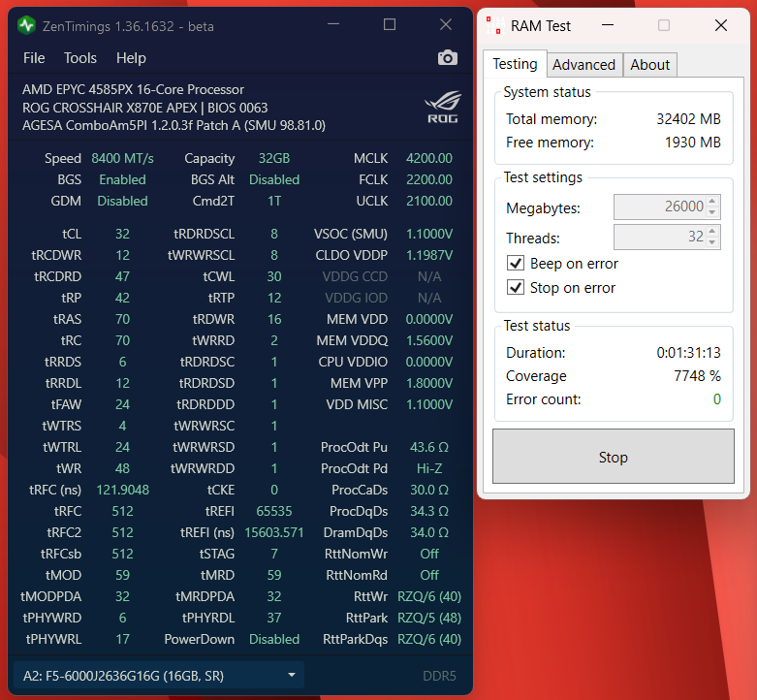Click the Coverage value 7748 %
This screenshot has width=757, height=700.
click(697, 376)
